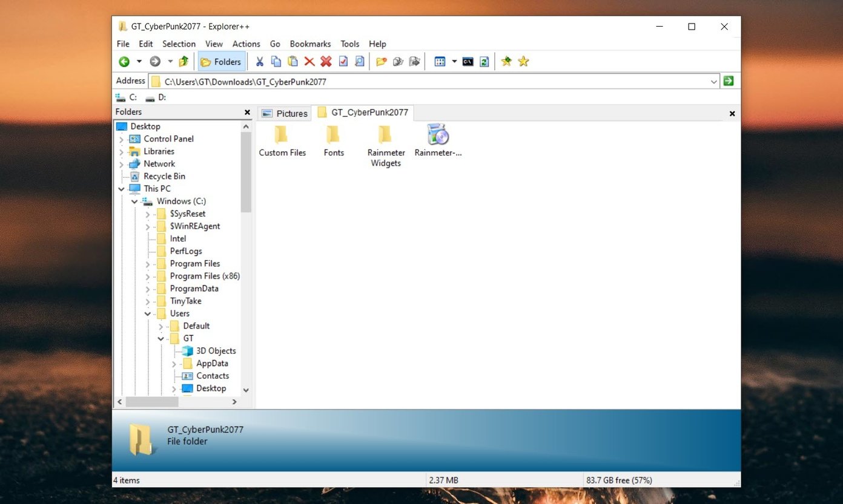Screen dimensions: 843x504
Task: Click the Copy icon in the toolbar
Action: tap(276, 61)
